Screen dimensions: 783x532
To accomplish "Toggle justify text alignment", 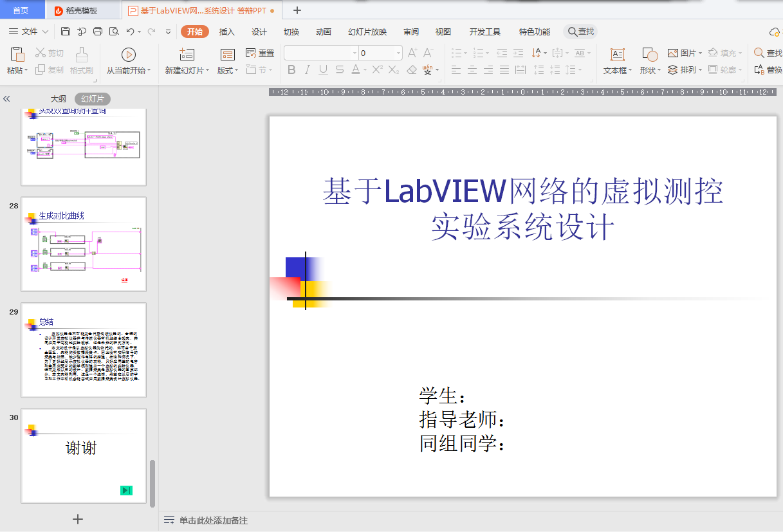I will click(504, 69).
